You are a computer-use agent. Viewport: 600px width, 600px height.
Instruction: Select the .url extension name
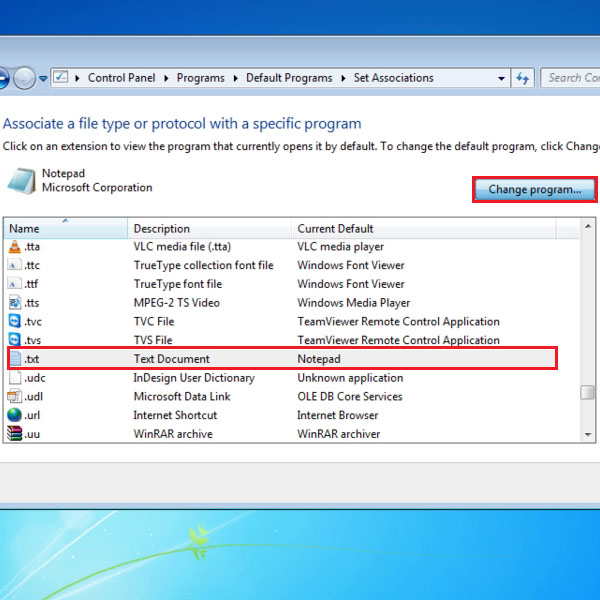tap(32, 415)
